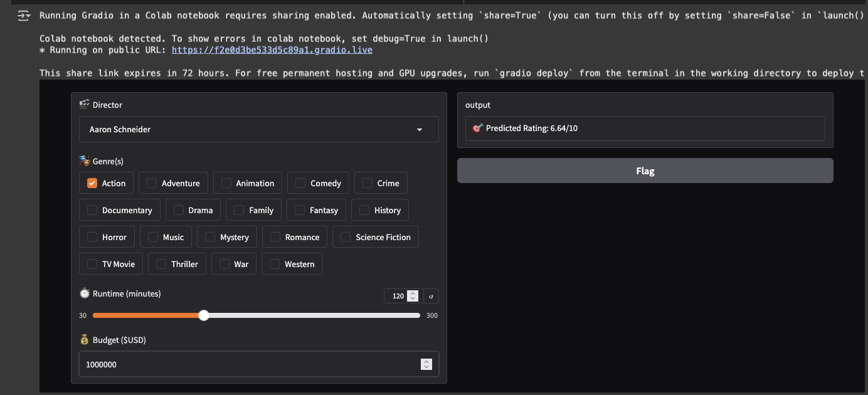The image size is (868, 395).
Task: Click the slider minimum label 30
Action: [x=83, y=315]
